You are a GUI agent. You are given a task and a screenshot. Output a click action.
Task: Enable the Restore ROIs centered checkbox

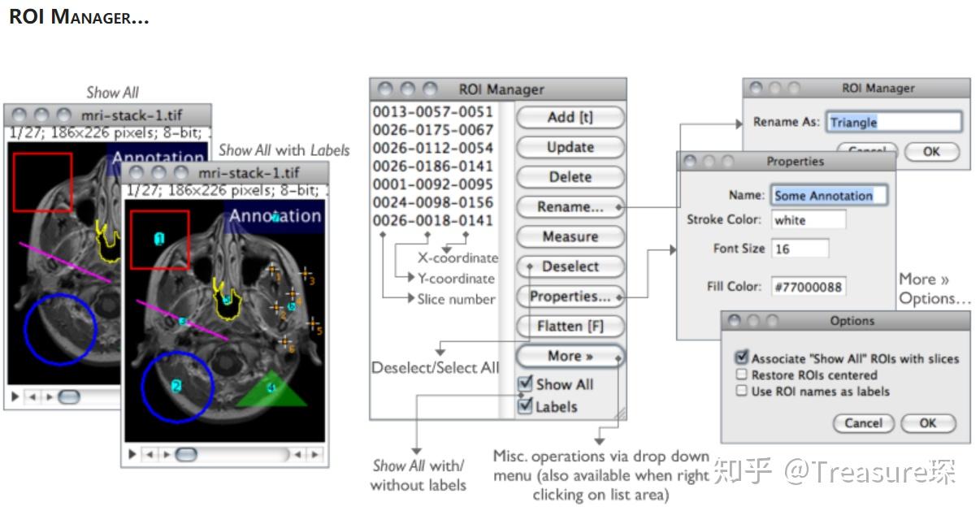coord(741,375)
